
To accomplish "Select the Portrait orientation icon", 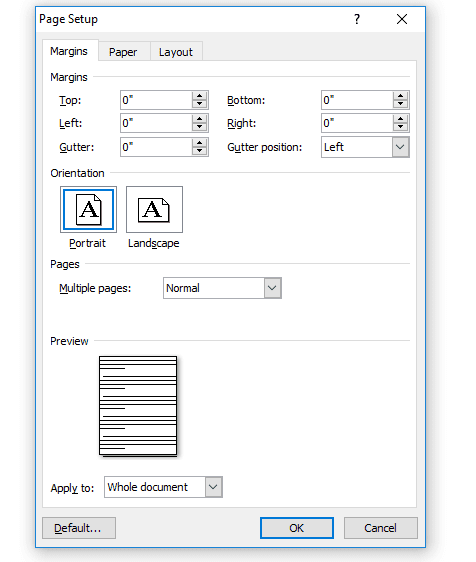I will coord(88,209).
